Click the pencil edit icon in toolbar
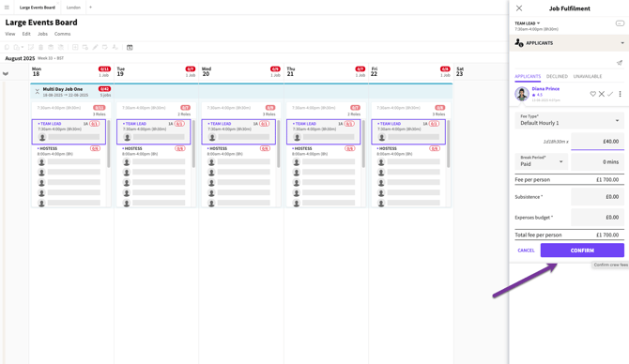 [95, 47]
